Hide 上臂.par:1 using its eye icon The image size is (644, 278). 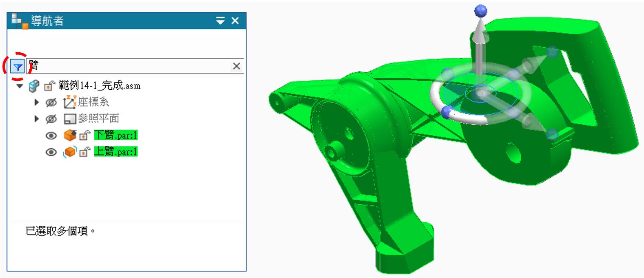tap(51, 152)
